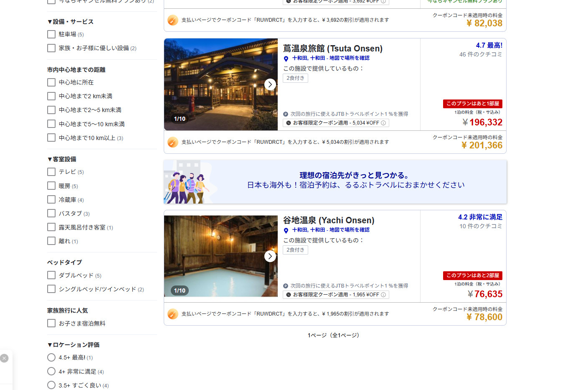
Task: Close the bottom-left popup with X icon
Action: (4, 358)
